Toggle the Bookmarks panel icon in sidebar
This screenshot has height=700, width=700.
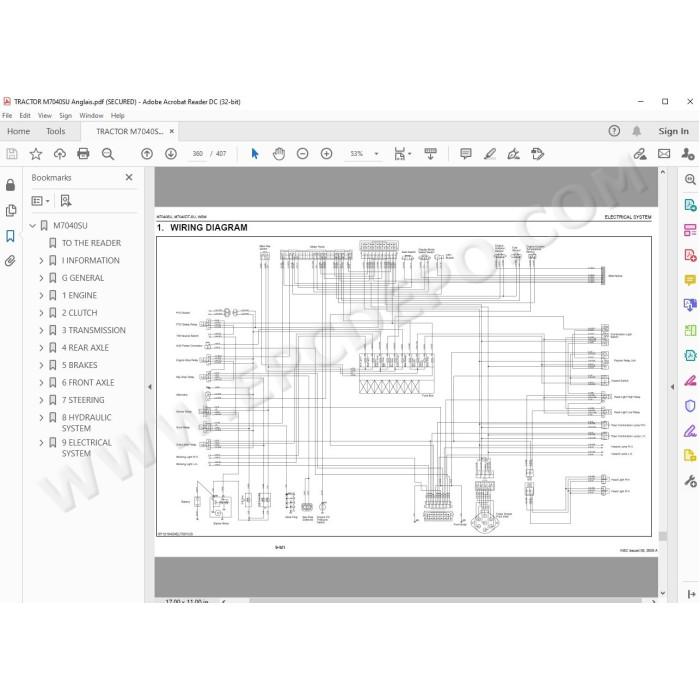pos(10,236)
